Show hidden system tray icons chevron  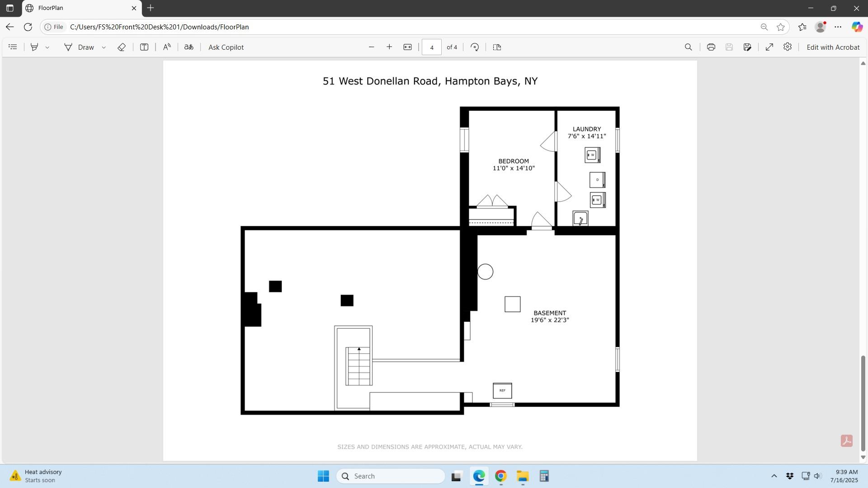(x=774, y=476)
